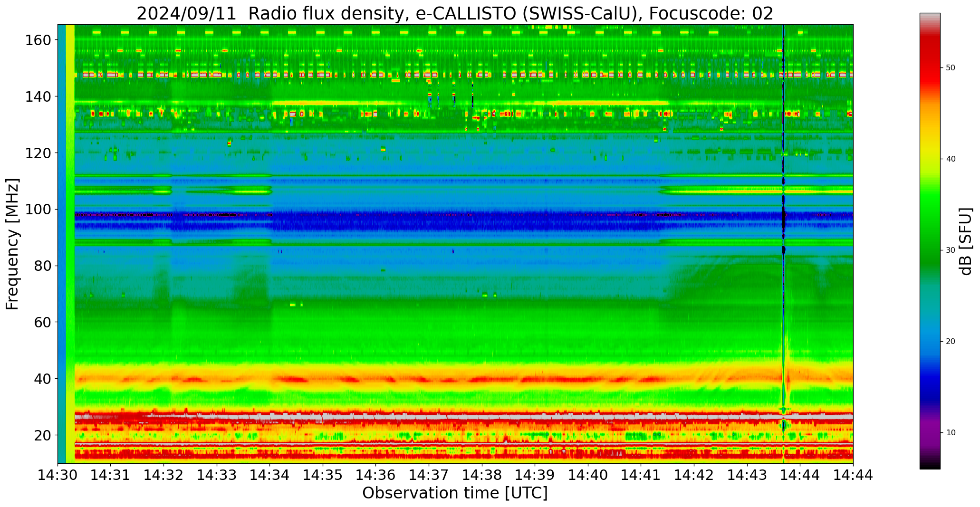Click the '160' frequency tick label
The width and height of the screenshot is (980, 507).
(37, 40)
